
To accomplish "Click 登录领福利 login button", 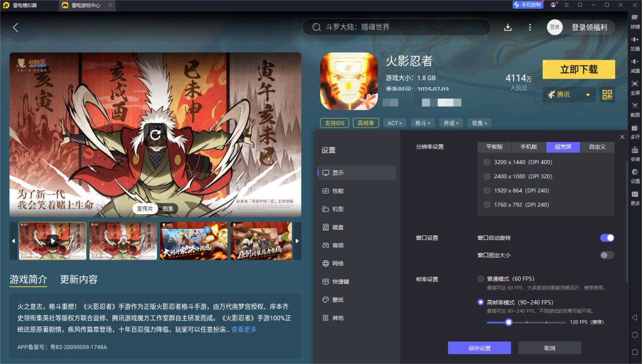I will pos(589,27).
